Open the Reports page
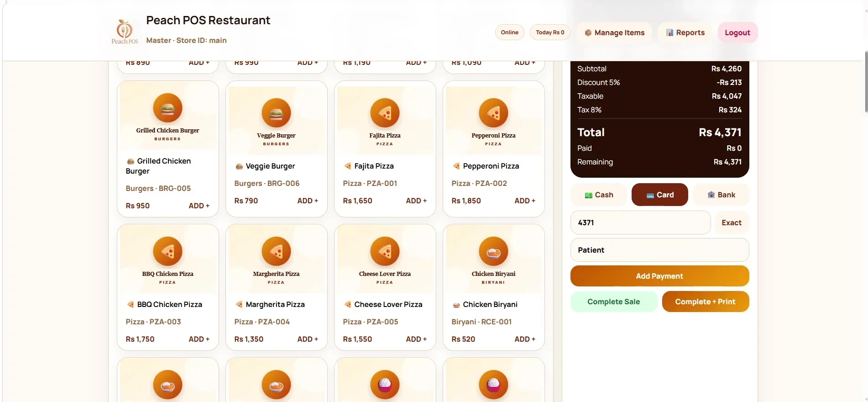 click(x=685, y=32)
